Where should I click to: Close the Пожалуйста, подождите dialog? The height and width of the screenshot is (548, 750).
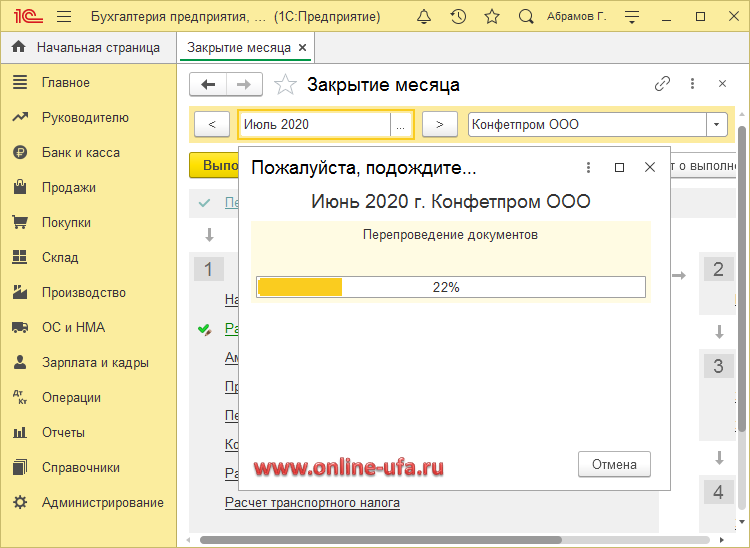coord(650,167)
